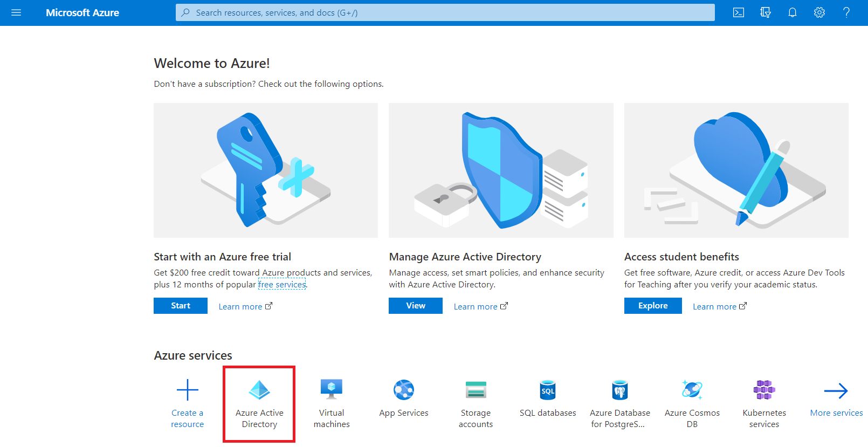868x447 pixels.
Task: Click the Microsoft Azure home title
Action: coord(82,12)
